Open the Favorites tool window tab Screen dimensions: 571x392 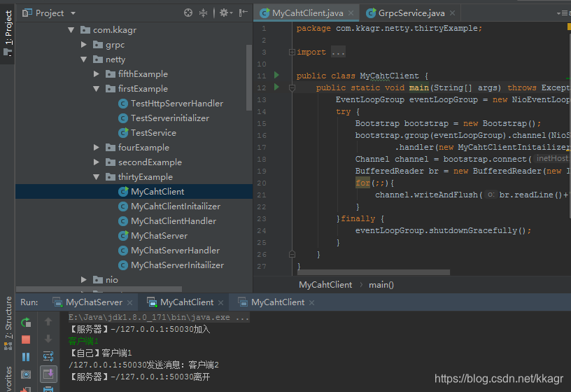[x=8, y=379]
